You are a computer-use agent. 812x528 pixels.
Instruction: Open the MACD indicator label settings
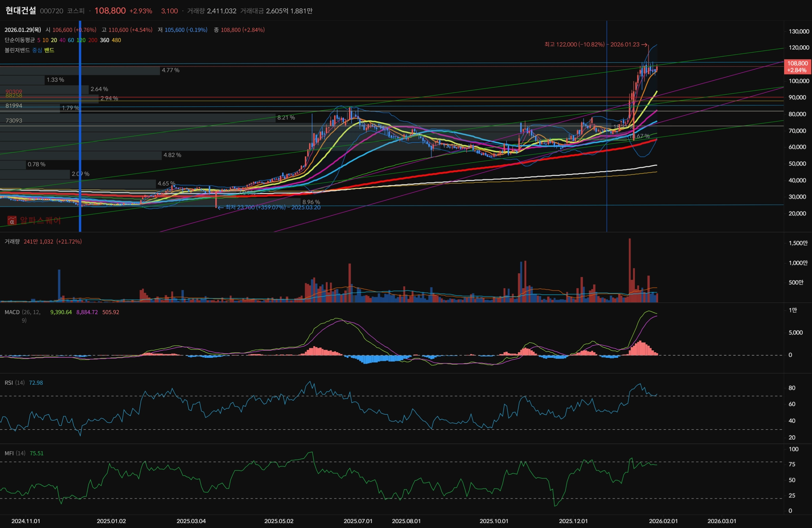pos(12,312)
